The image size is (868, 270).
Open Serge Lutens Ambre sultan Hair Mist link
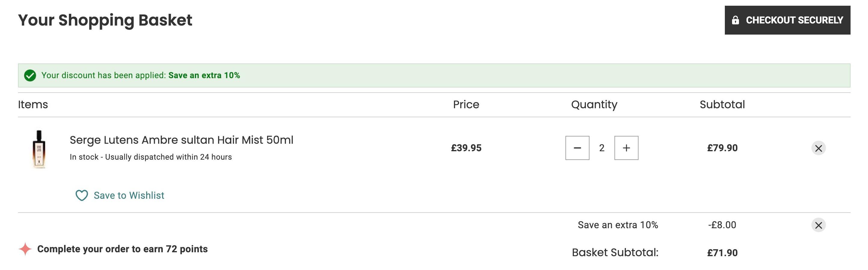pyautogui.click(x=181, y=140)
